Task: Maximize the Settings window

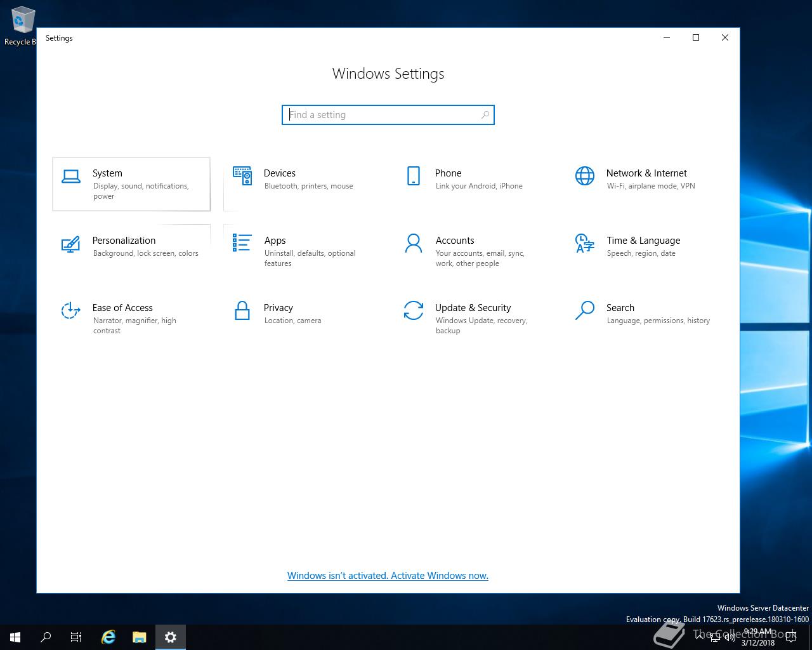Action: 696,37
